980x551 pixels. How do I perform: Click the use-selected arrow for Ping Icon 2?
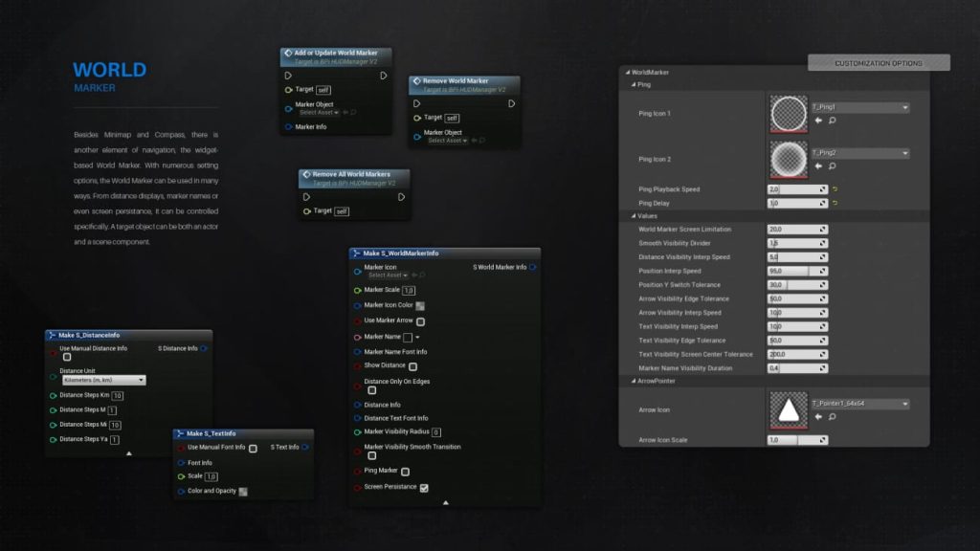pos(818,165)
